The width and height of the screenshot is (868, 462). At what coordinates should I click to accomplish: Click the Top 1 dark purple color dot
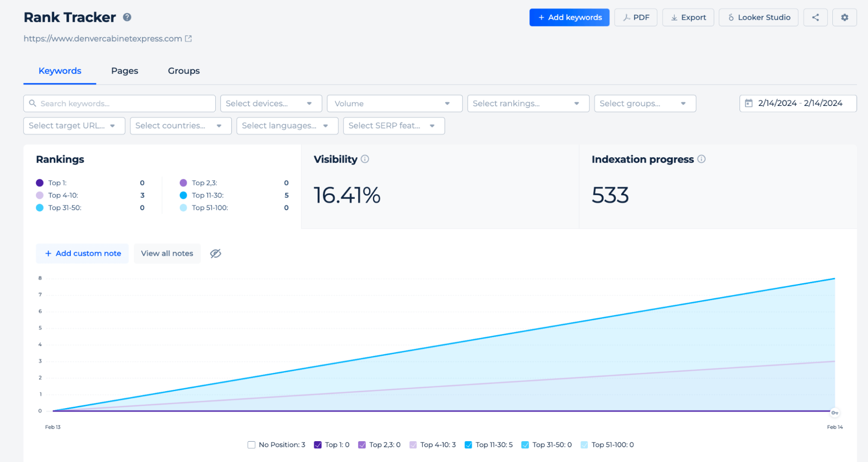[x=40, y=183]
